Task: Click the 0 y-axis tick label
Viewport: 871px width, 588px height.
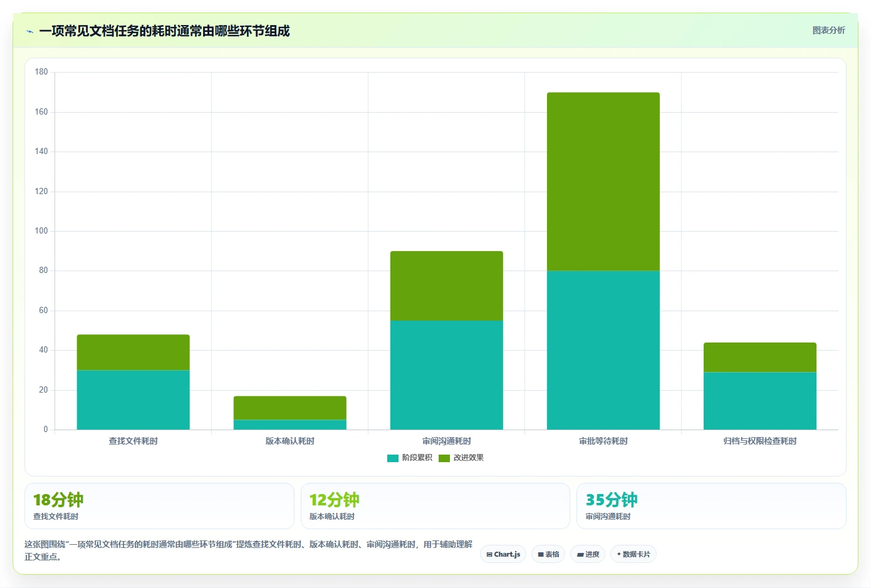Action: (x=45, y=430)
